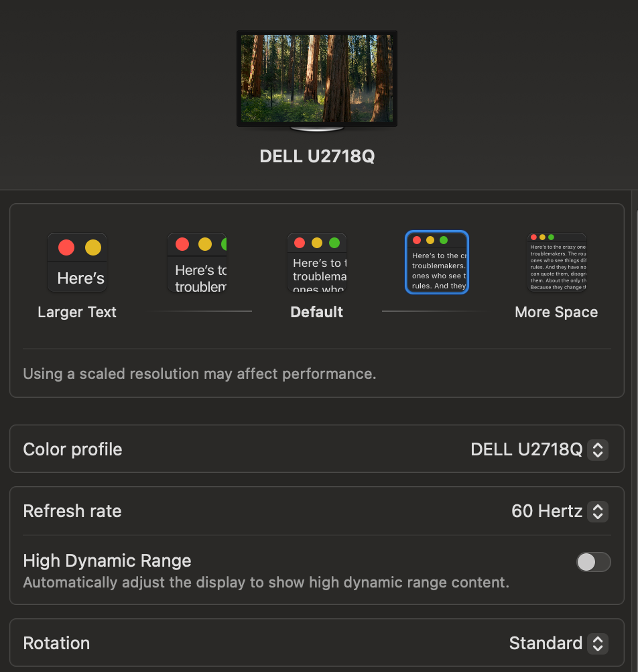Toggle the High Dynamic Range switch
This screenshot has width=638, height=672.
tap(594, 562)
